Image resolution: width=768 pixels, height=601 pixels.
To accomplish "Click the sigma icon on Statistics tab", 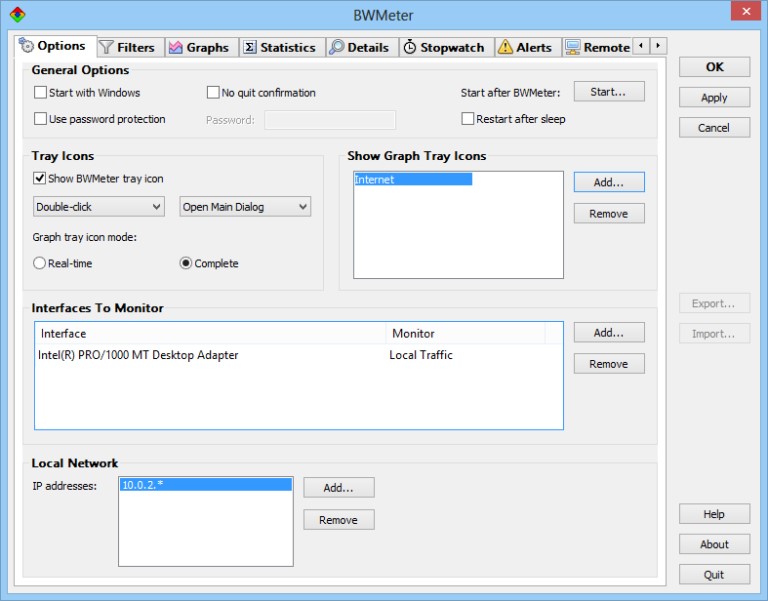I will [250, 48].
